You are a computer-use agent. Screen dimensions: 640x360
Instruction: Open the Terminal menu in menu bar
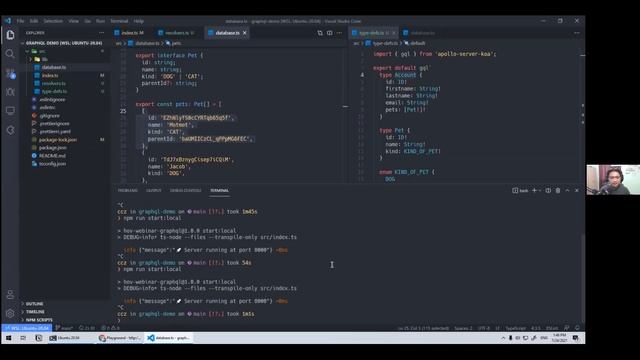(119, 21)
